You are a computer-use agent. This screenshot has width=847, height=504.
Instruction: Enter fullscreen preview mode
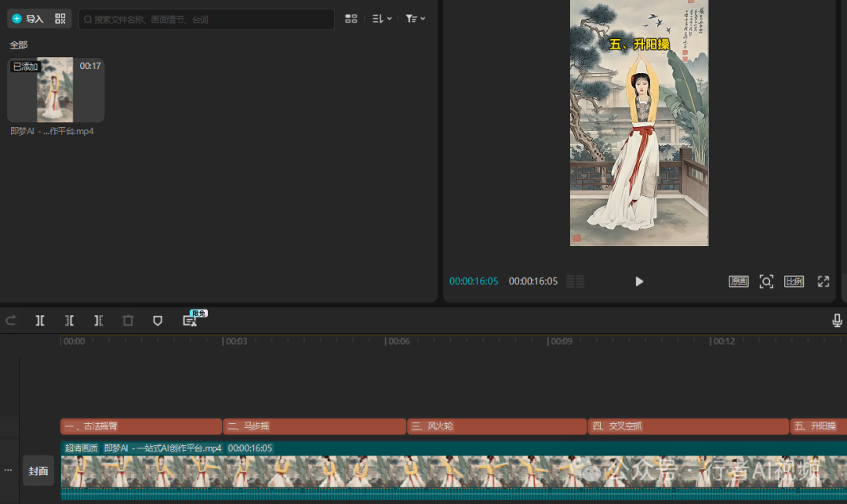pos(823,281)
